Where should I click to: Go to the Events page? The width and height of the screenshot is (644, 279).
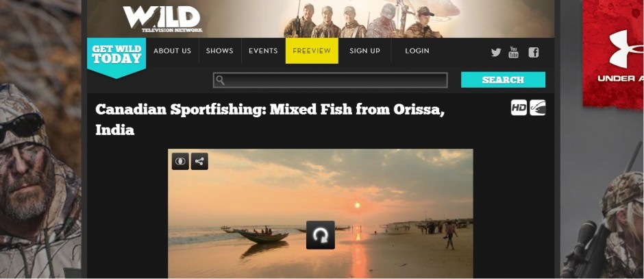click(x=263, y=51)
